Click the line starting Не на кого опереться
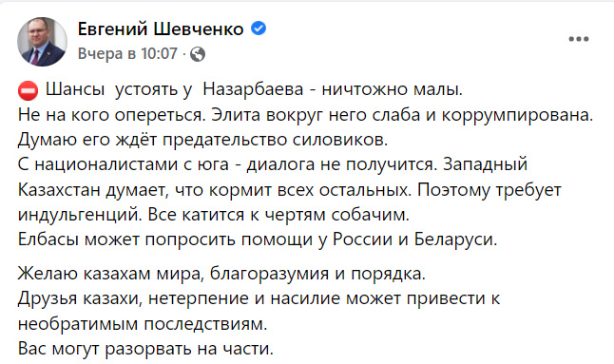 point(305,115)
